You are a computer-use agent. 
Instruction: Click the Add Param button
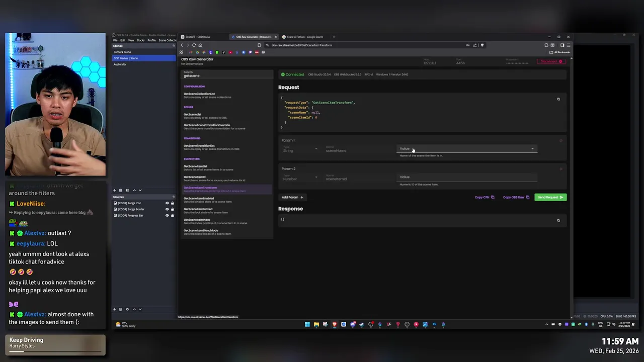tap(292, 197)
